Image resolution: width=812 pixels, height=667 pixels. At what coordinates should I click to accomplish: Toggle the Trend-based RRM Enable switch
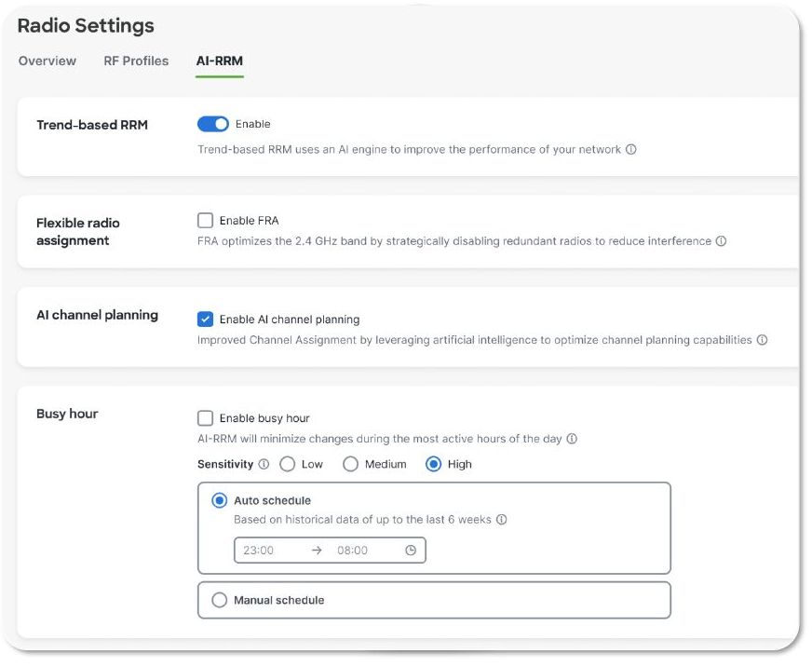point(213,124)
